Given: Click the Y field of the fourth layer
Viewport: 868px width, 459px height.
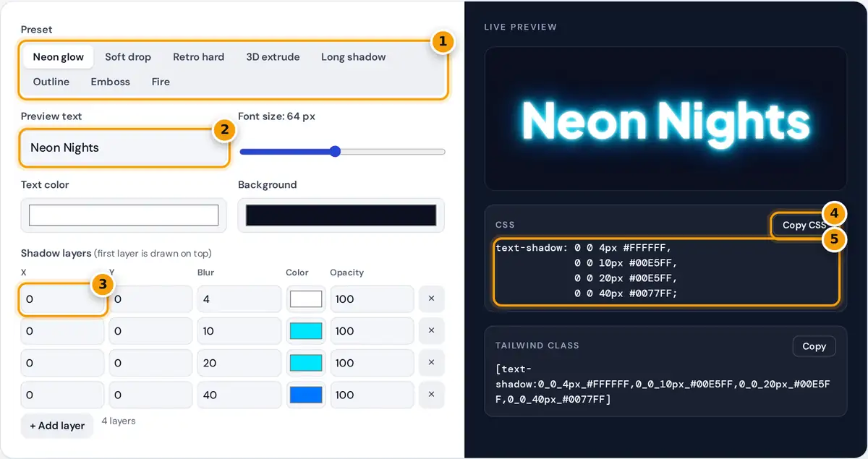Looking at the screenshot, I should [150, 395].
